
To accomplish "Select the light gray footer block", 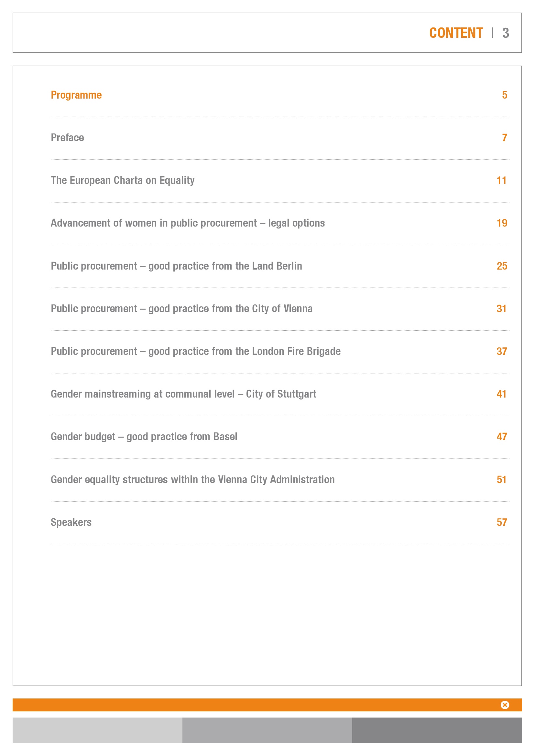I will pos(97,730).
